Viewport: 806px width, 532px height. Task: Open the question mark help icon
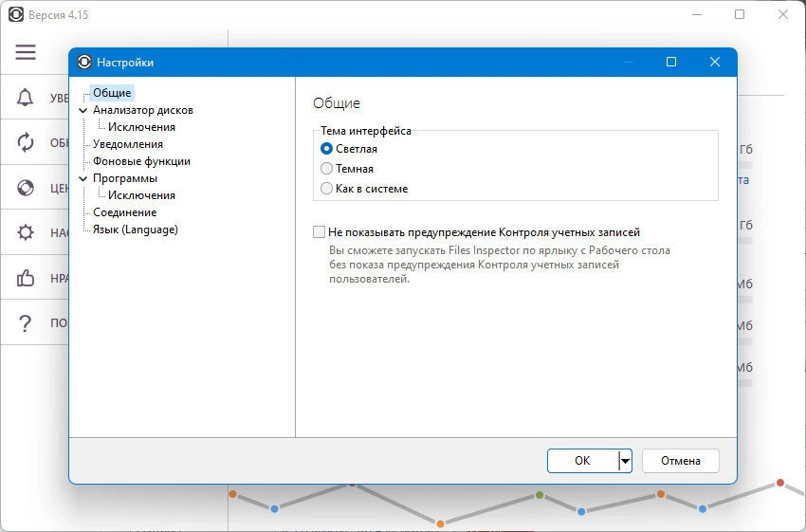pos(26,322)
